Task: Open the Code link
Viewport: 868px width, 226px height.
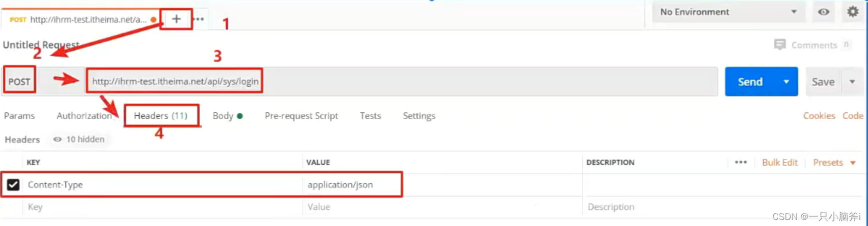Action: [x=852, y=116]
